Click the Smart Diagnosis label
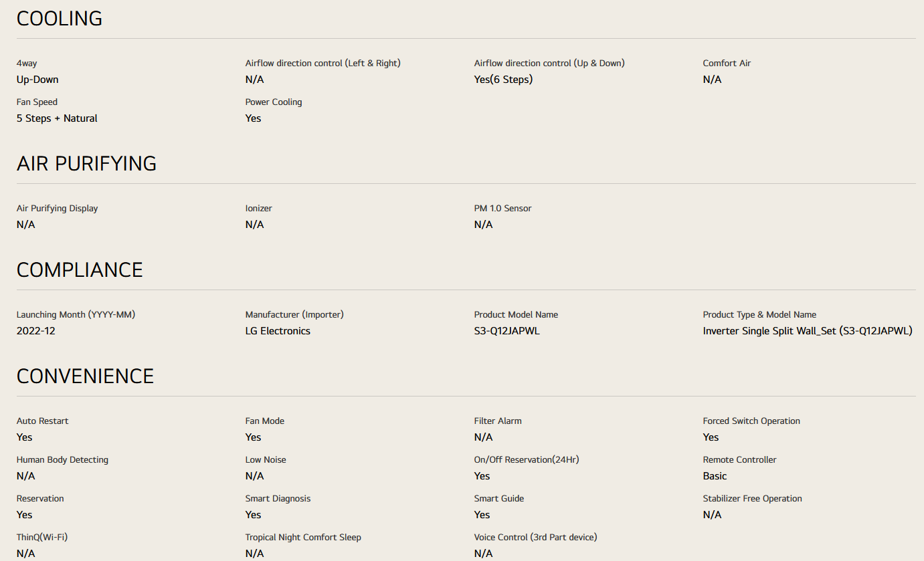Screen dimensions: 924x561 [278, 499]
